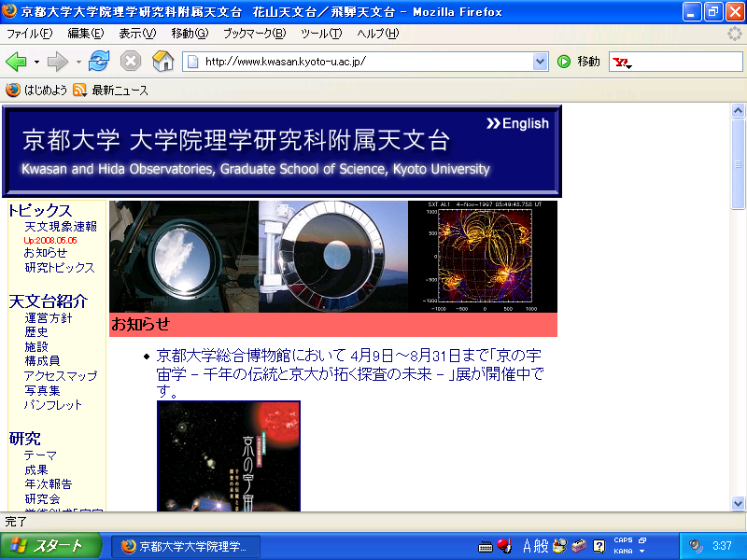Image resolution: width=747 pixels, height=560 pixels.
Task: Open the Forward button history dropdown arrow
Action: pos(78,62)
